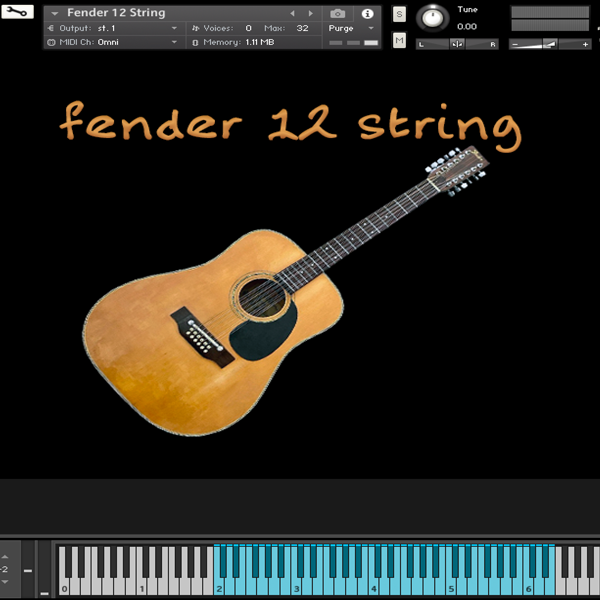Image resolution: width=600 pixels, height=600 pixels.
Task: Click the Tune knob
Action: 434,17
